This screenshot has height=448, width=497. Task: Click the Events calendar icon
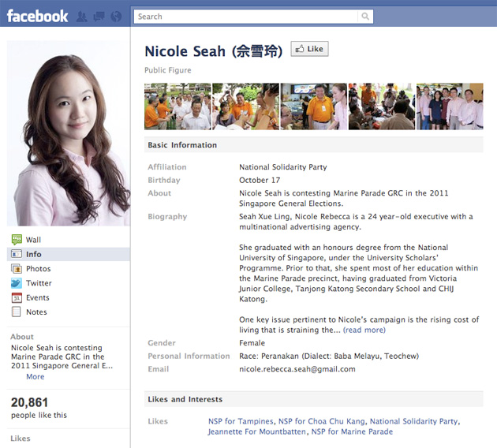coord(17,297)
